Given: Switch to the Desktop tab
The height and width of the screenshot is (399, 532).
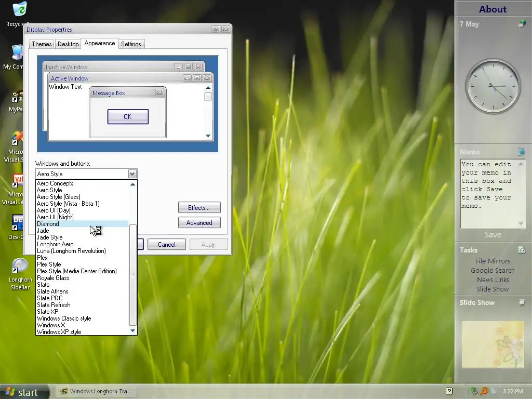Looking at the screenshot, I should [68, 44].
